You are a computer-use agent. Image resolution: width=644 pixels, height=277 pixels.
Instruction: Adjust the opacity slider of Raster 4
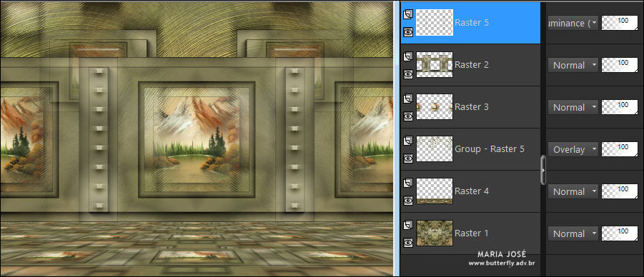point(620,191)
